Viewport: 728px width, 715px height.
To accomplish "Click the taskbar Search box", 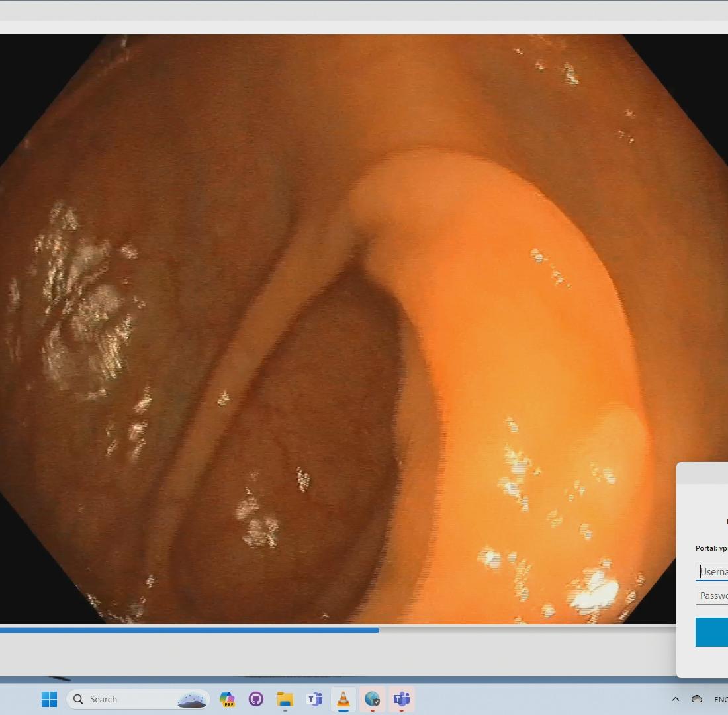I will pyautogui.click(x=138, y=699).
